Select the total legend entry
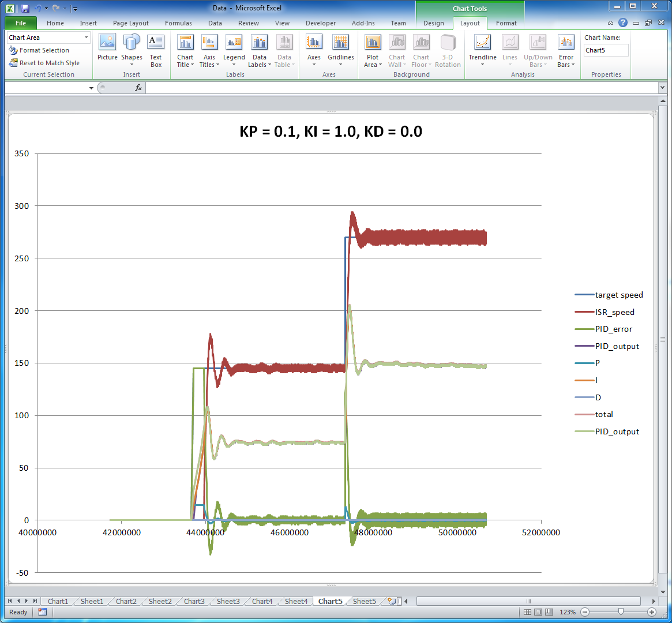This screenshot has height=623, width=672. click(594, 414)
